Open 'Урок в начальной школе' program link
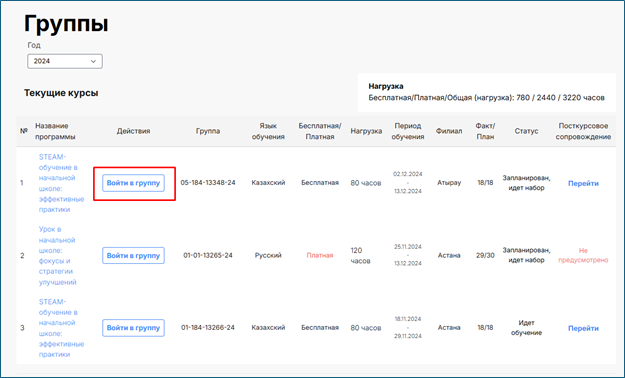 [57, 256]
